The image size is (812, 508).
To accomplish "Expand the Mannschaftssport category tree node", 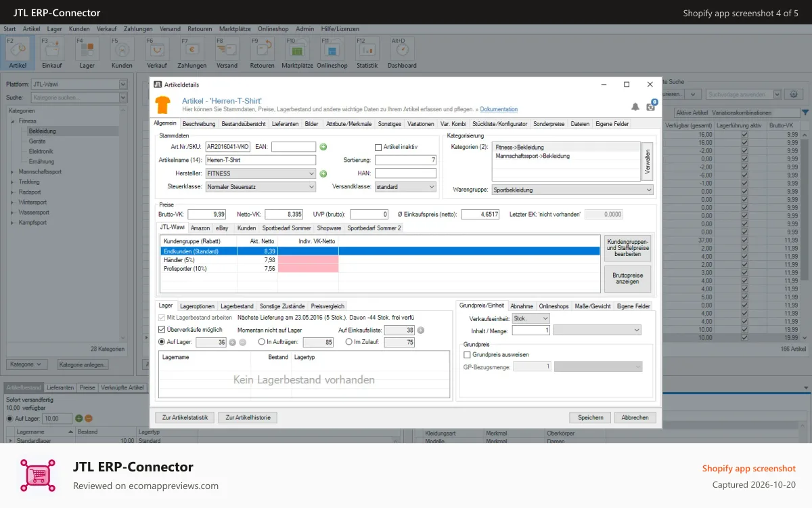I will (x=12, y=172).
